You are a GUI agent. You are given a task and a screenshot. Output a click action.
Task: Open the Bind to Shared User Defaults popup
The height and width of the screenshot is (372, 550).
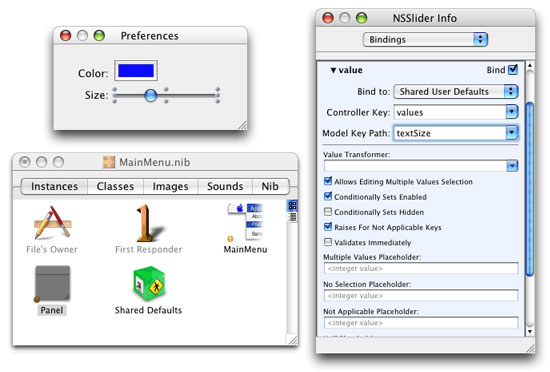coord(456,92)
